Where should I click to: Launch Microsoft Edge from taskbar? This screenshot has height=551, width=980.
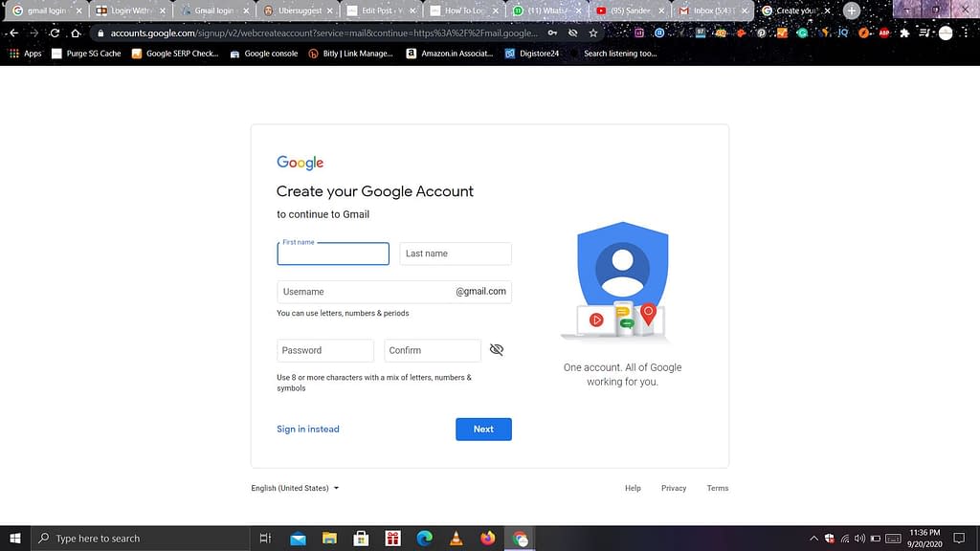pyautogui.click(x=424, y=538)
